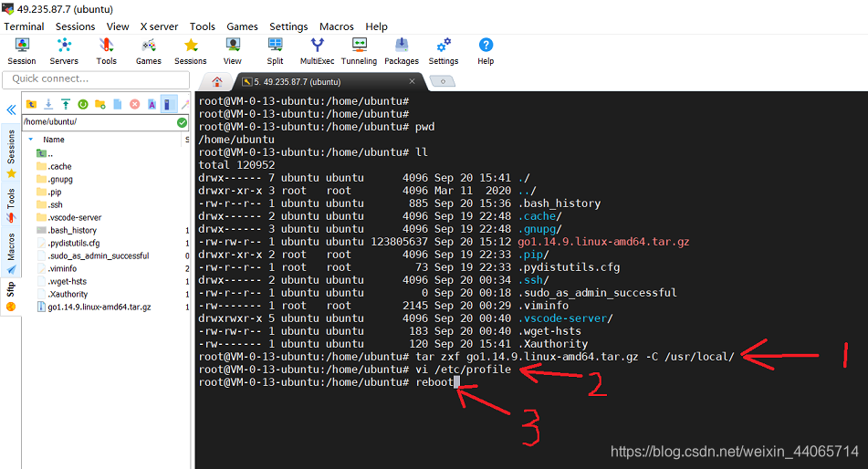Open the Sessions menu

[x=75, y=26]
